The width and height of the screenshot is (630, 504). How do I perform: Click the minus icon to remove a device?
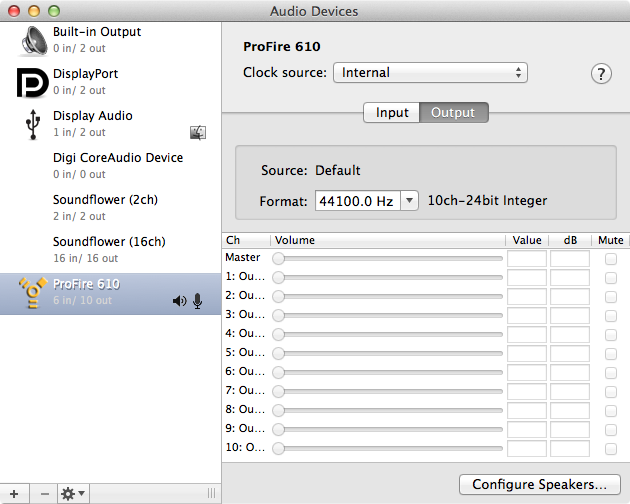[45, 494]
